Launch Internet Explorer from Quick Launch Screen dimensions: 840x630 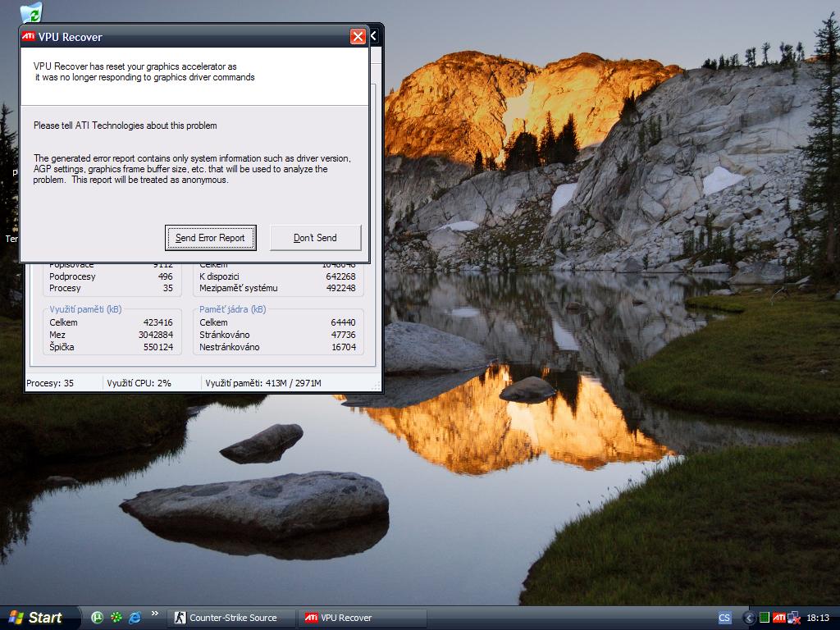tap(135, 618)
